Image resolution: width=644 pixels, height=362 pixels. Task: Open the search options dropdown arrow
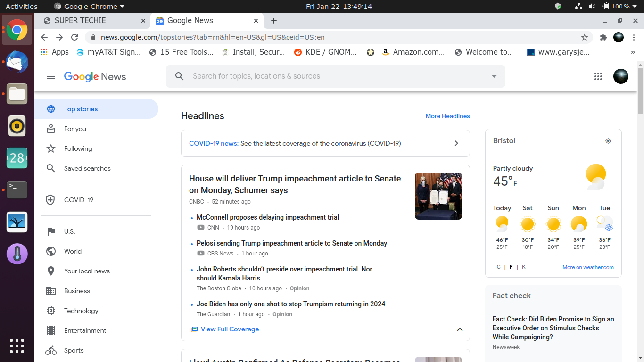[494, 76]
